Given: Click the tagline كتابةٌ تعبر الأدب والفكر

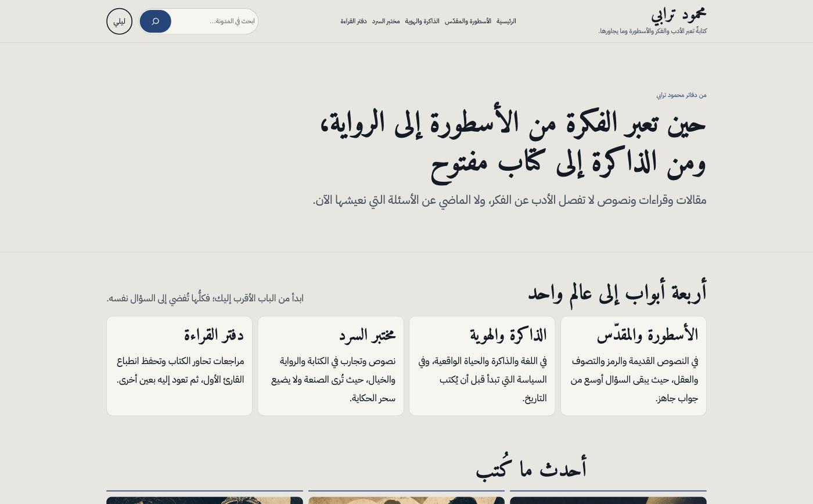Looking at the screenshot, I should click(653, 31).
